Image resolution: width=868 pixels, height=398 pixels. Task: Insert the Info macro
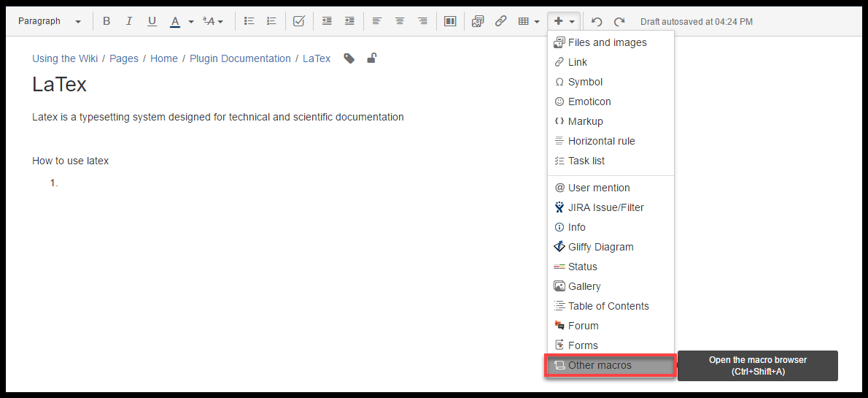(611, 227)
